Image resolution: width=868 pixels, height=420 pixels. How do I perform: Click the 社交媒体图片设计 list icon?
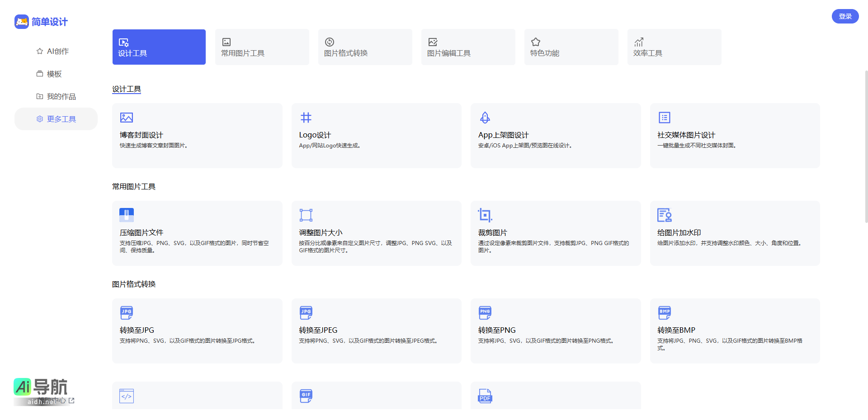(x=664, y=118)
